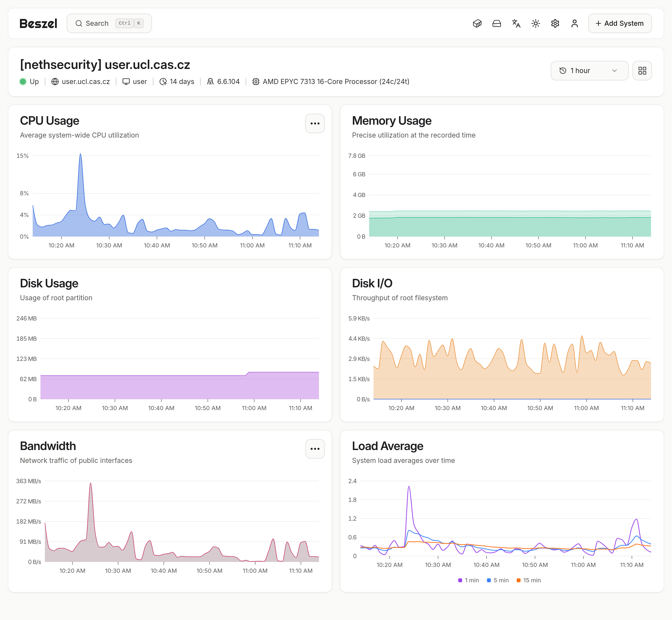672x620 pixels.
Task: Click the Beszel logo
Action: coord(38,23)
